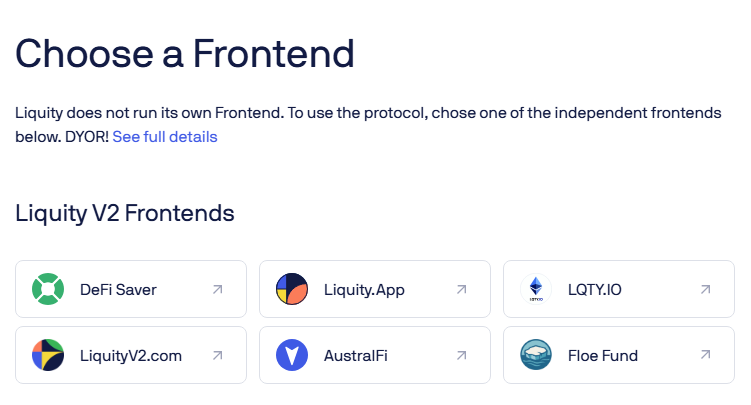The height and width of the screenshot is (405, 751).
Task: Click the AustralFi blue V logo
Action: (x=291, y=355)
